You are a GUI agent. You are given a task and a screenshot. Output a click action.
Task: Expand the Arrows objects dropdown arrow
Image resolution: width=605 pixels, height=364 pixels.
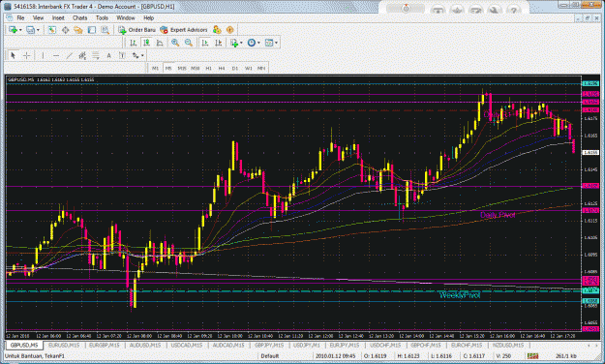[142, 55]
